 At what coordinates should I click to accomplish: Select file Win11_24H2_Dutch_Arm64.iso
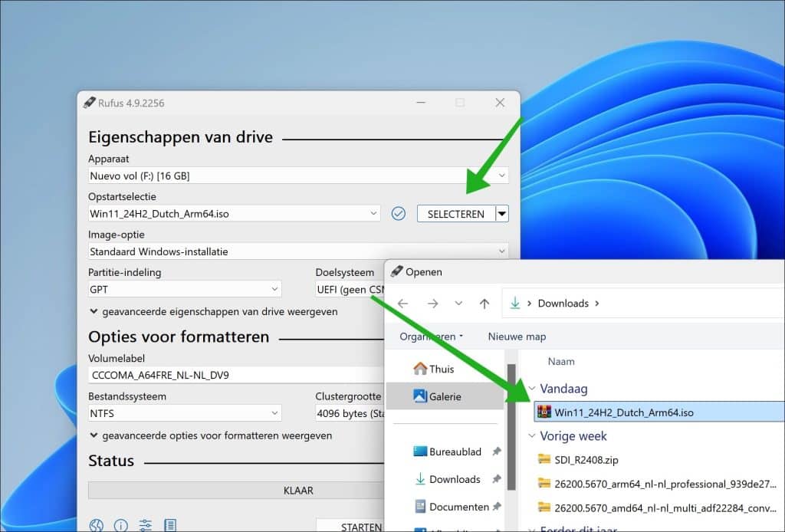(659, 412)
